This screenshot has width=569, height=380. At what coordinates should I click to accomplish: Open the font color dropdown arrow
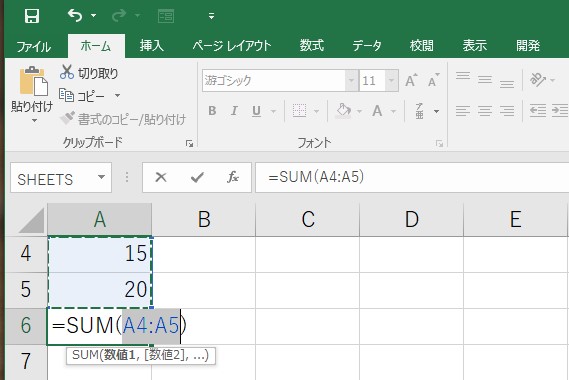pos(393,111)
